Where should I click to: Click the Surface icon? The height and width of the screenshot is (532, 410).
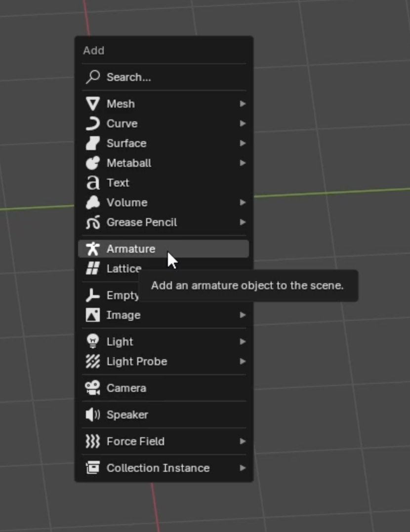pyautogui.click(x=93, y=143)
